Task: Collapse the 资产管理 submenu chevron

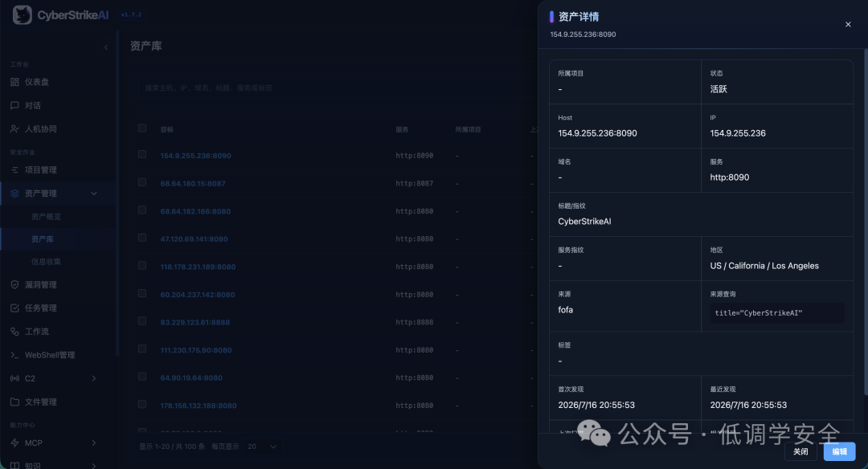Action: tap(94, 193)
